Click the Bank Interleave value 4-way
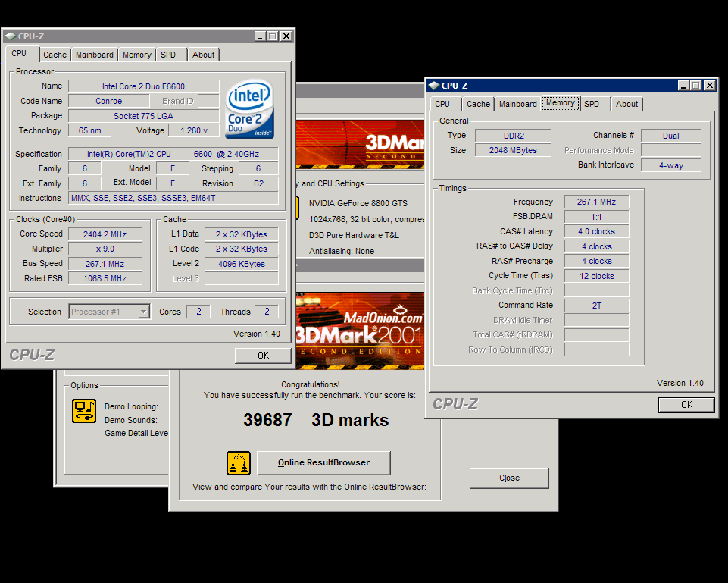The height and width of the screenshot is (583, 728). pos(671,165)
